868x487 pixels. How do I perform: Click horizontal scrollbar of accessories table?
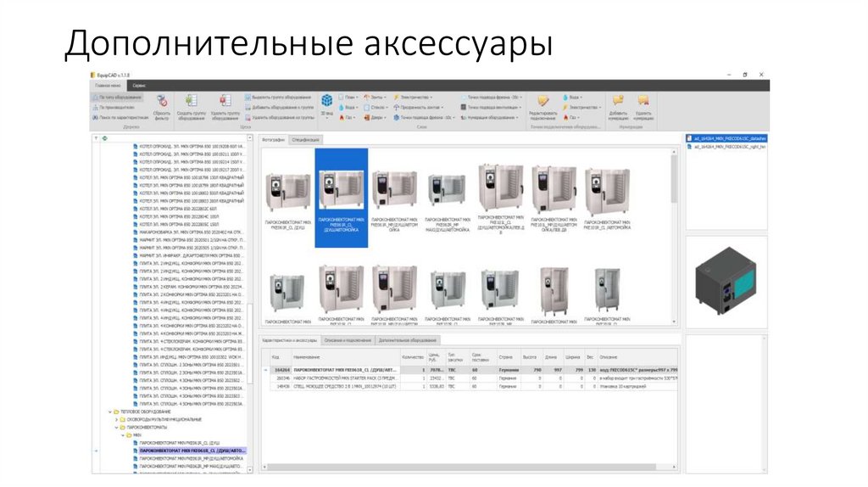tap(461, 467)
